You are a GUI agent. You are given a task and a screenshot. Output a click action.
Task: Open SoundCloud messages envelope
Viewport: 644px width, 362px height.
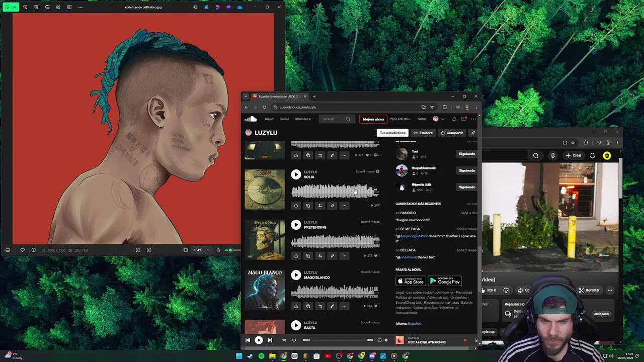click(464, 119)
